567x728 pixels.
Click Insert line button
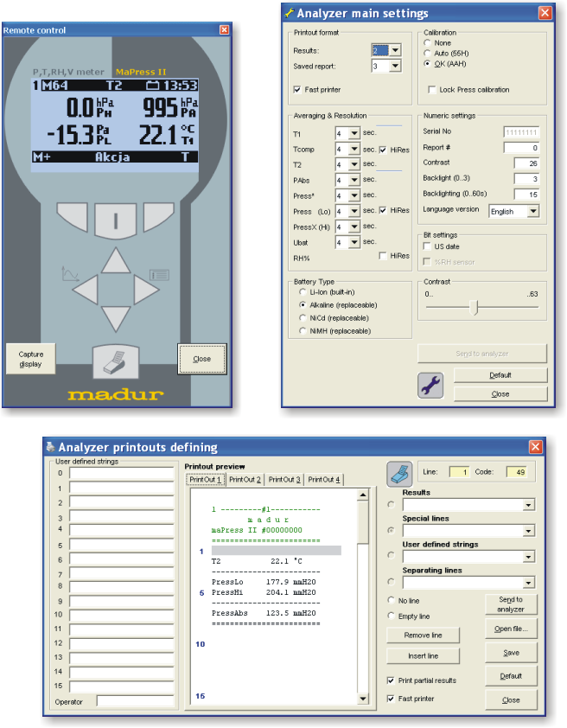(x=424, y=656)
